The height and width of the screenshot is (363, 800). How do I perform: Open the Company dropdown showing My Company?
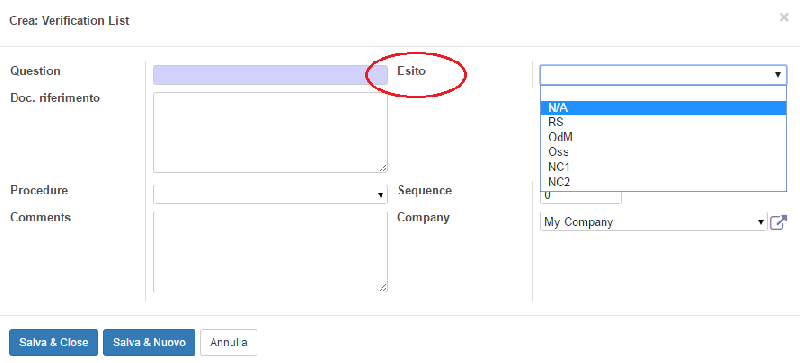654,222
